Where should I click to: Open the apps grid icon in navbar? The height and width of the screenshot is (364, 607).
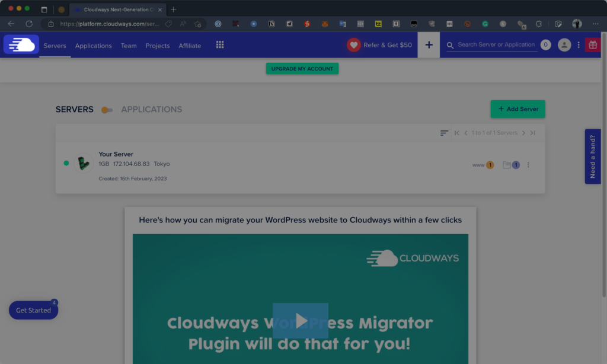tap(220, 45)
